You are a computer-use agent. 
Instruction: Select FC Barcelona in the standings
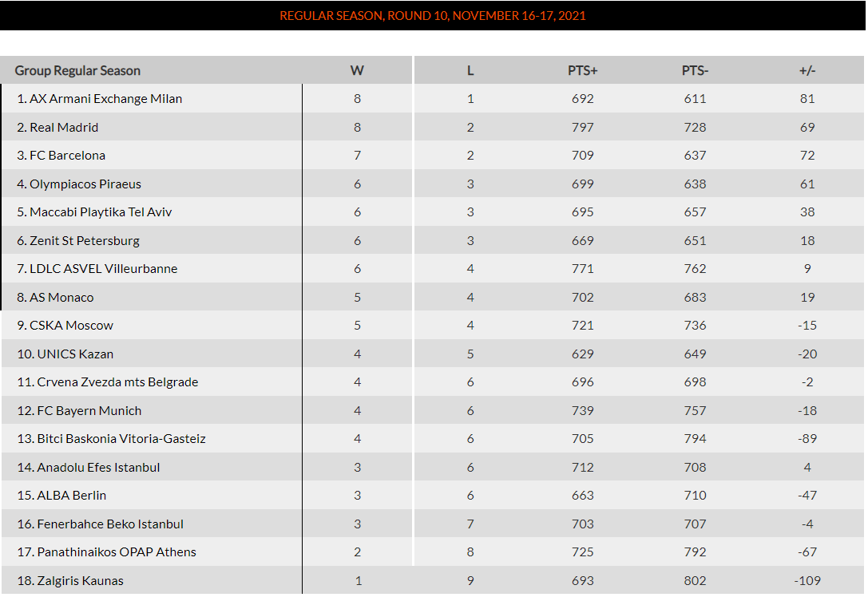[x=67, y=156]
